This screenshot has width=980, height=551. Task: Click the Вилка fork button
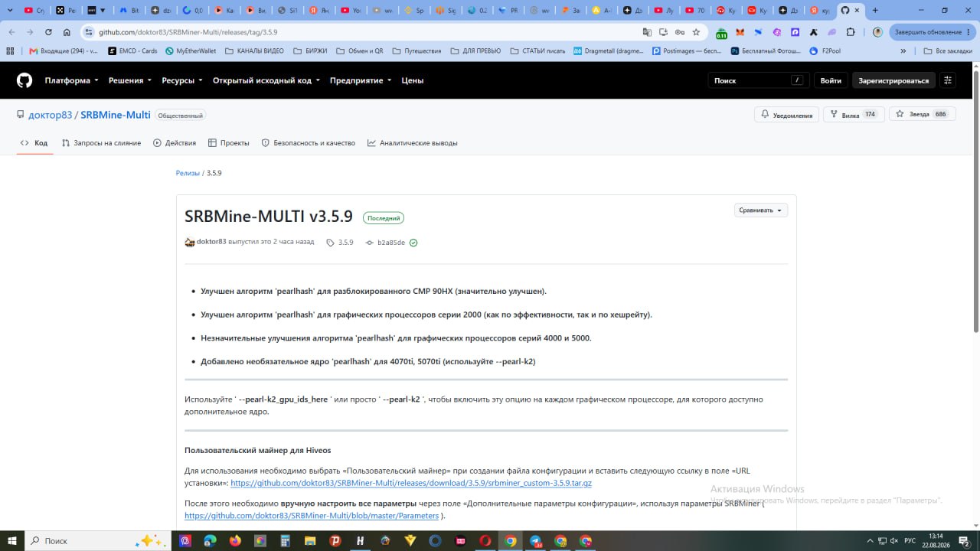854,115
